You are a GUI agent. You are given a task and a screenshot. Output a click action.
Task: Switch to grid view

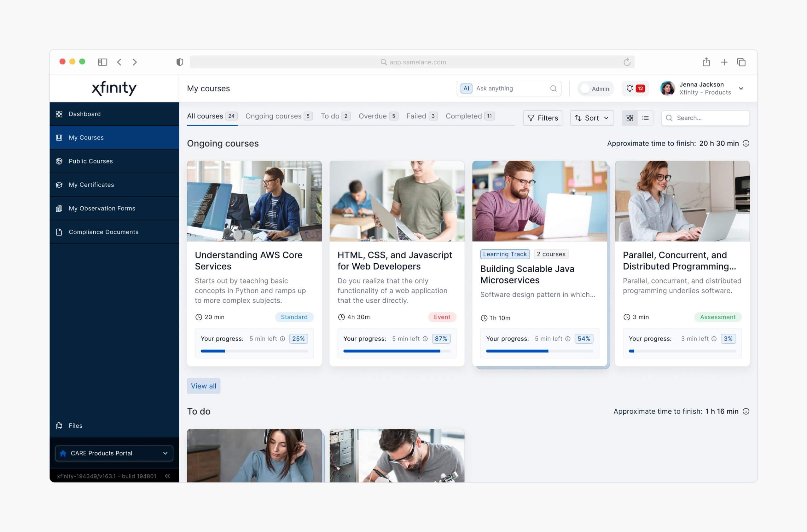(x=630, y=118)
